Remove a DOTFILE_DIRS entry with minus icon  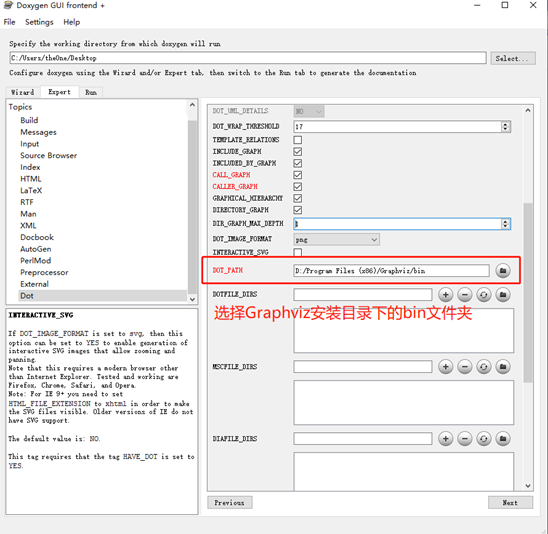(464, 295)
